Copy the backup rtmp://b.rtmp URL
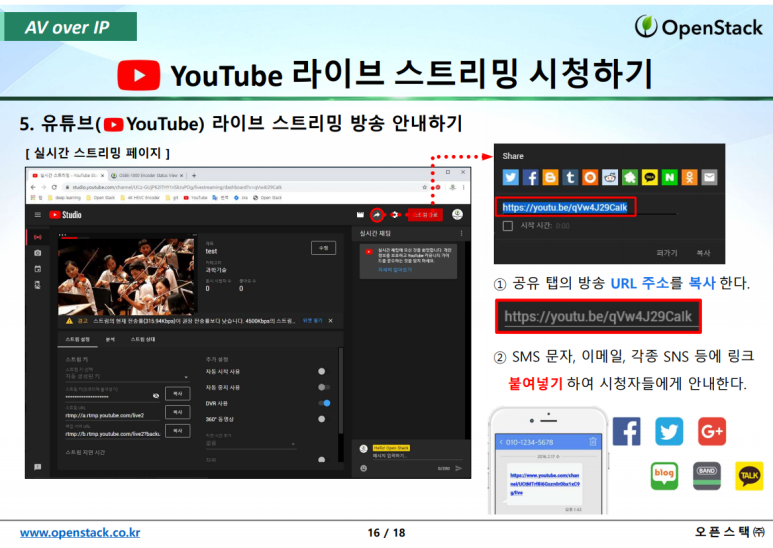Viewport: 773px width, 548px height. 177,431
